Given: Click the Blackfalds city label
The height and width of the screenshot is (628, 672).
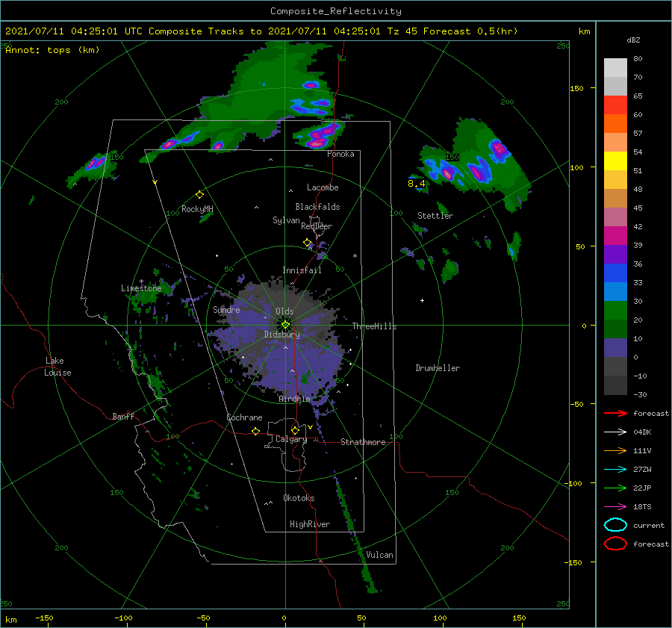Looking at the screenshot, I should coord(317,207).
